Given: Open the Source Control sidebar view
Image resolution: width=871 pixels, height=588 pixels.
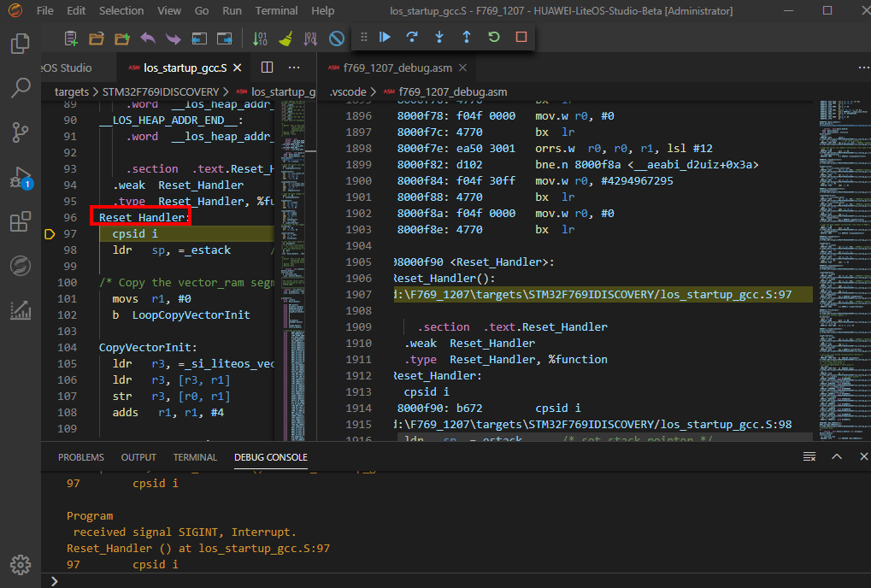Looking at the screenshot, I should point(20,132).
